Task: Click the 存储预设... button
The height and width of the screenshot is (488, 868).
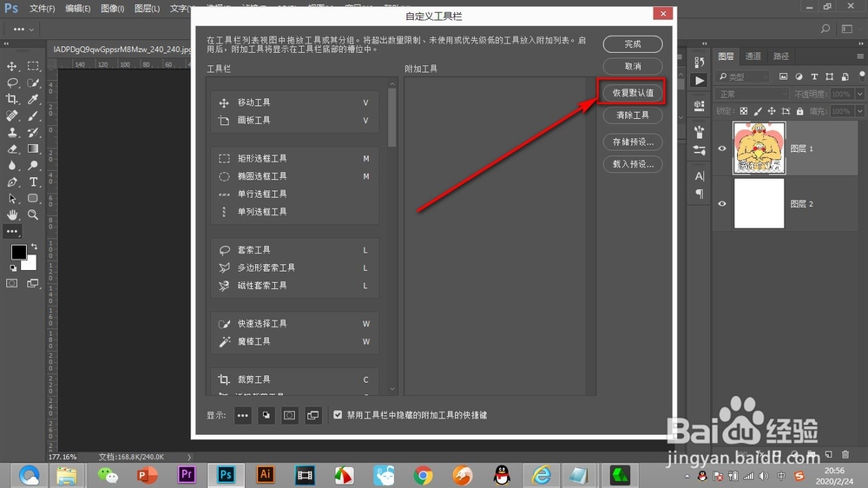Action: pos(633,142)
